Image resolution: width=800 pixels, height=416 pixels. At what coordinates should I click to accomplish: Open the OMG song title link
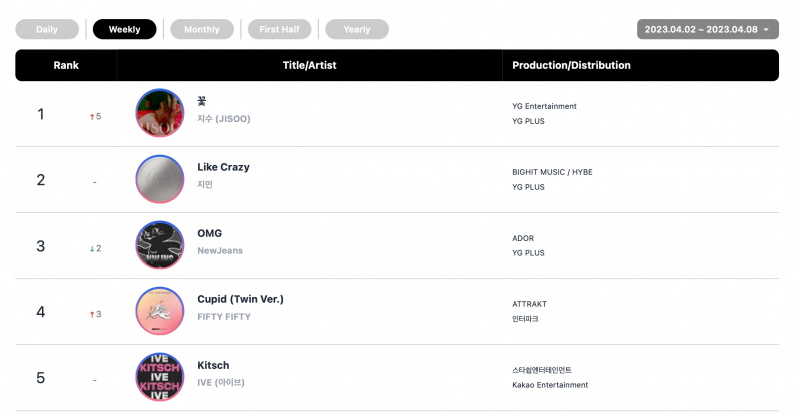point(210,233)
